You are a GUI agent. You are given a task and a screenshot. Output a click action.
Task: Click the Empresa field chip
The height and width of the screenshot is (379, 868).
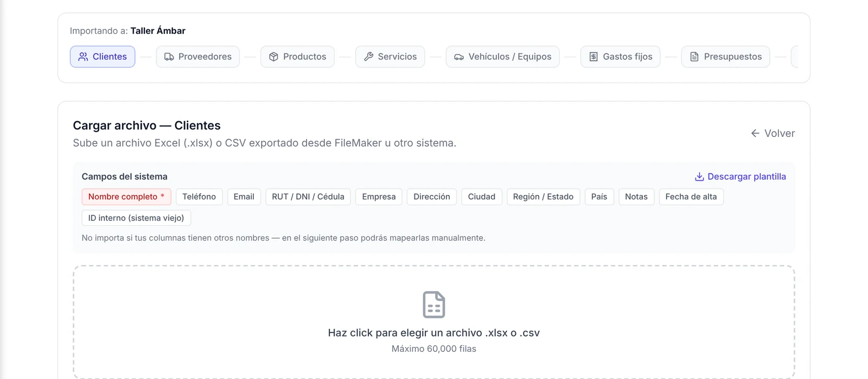379,197
